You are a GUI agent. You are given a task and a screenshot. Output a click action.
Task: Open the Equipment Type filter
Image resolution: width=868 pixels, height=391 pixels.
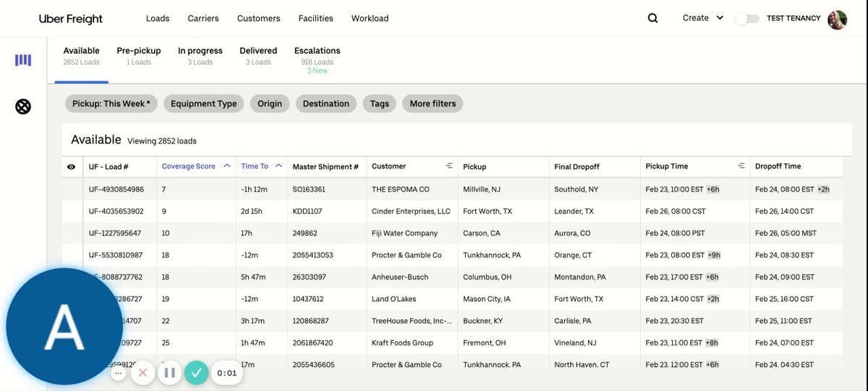(204, 104)
